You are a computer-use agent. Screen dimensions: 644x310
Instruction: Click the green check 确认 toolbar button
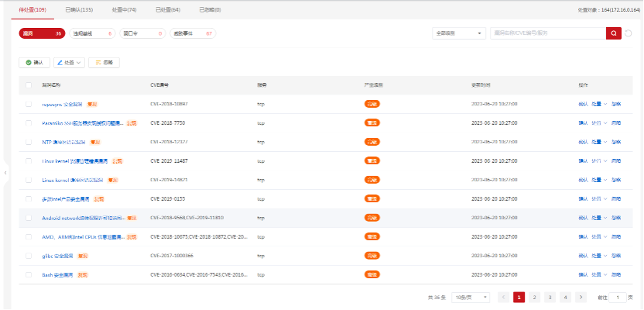coord(34,62)
